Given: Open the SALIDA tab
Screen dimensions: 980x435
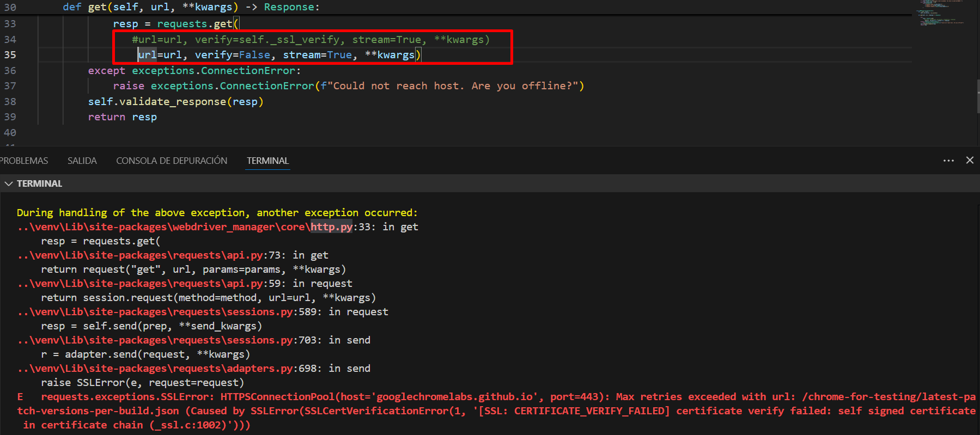Looking at the screenshot, I should tap(82, 161).
